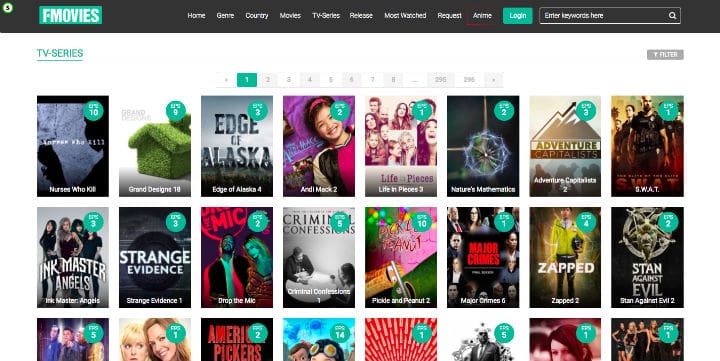This screenshot has width=720, height=361.
Task: Open Edge of Alaska 4 poster
Action: pos(237,146)
